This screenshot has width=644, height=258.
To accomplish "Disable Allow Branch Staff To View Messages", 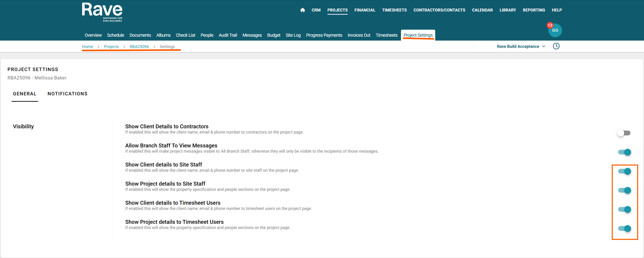I will pos(624,152).
